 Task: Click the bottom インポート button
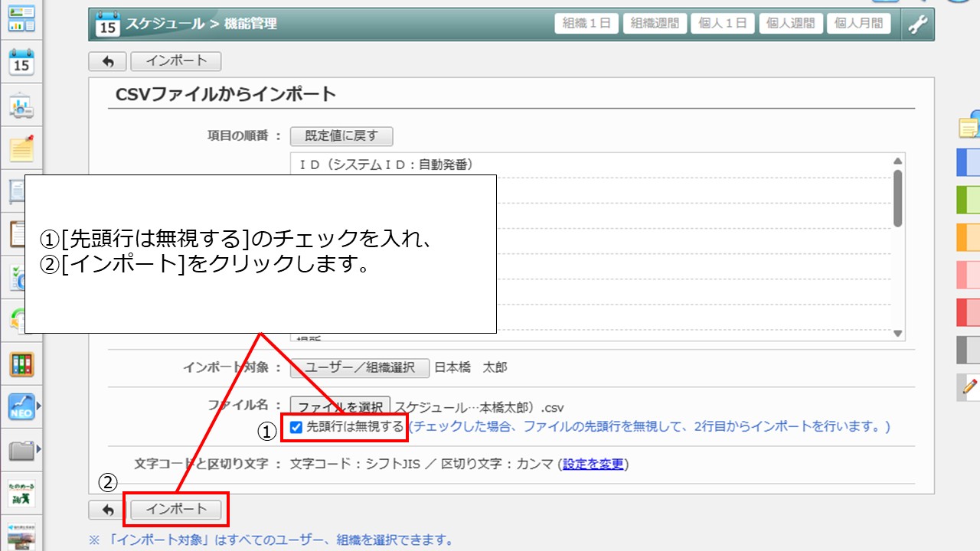coord(176,509)
